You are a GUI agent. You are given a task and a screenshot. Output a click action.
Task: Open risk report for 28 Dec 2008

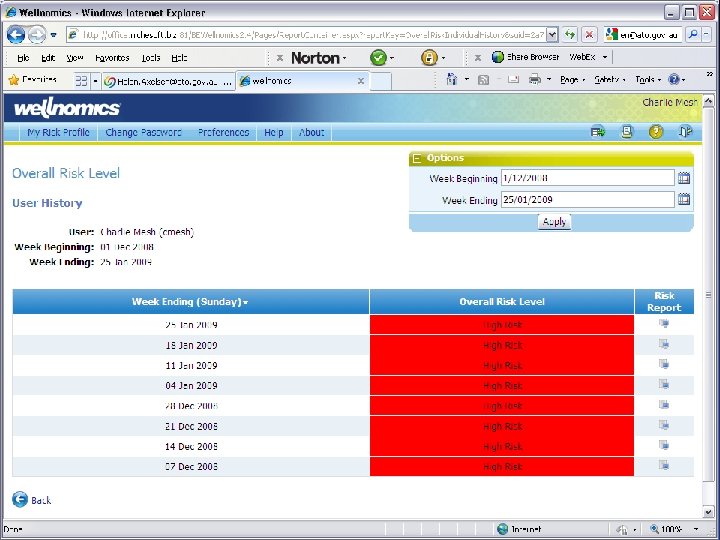pyautogui.click(x=664, y=405)
